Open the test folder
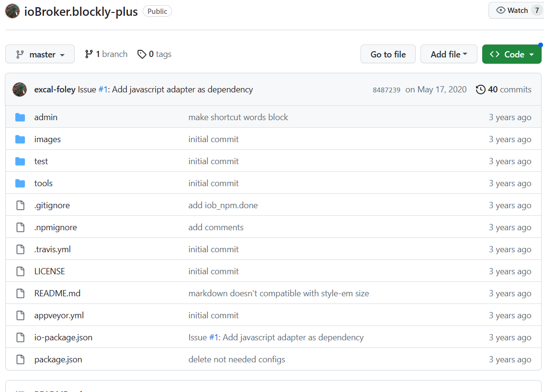 pos(41,161)
